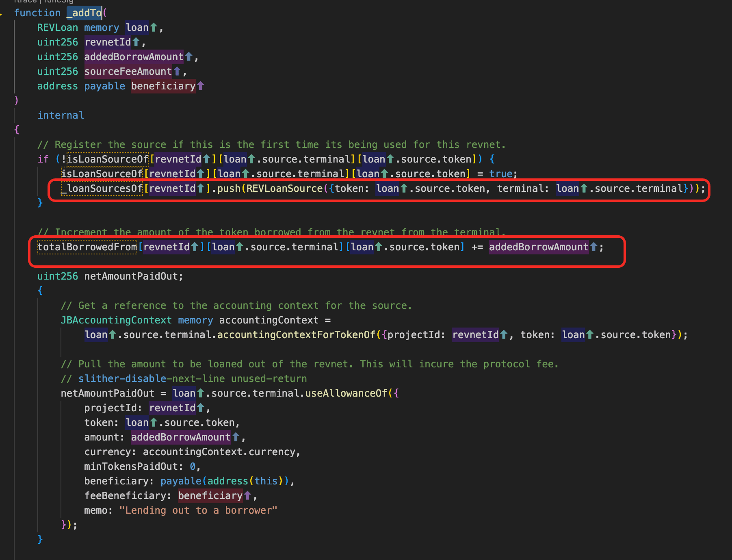Click the _loanSourcesOf identifier
732x560 pixels.
(102, 189)
